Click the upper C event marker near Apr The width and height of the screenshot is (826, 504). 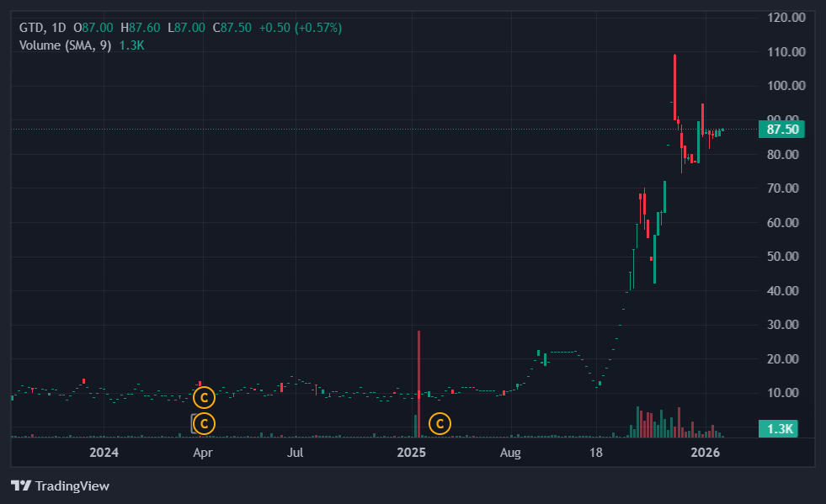pyautogui.click(x=204, y=396)
